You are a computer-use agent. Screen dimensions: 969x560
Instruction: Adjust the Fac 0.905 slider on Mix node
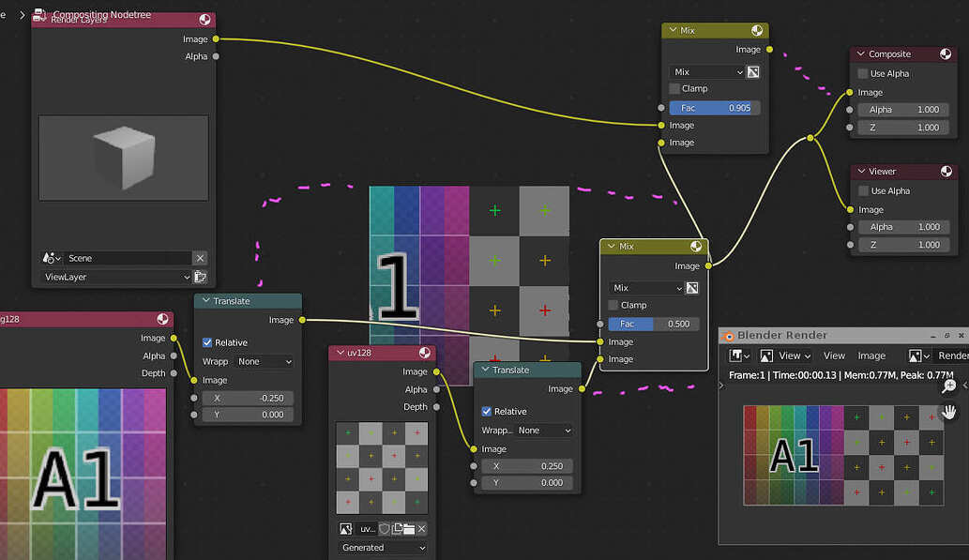coord(715,108)
